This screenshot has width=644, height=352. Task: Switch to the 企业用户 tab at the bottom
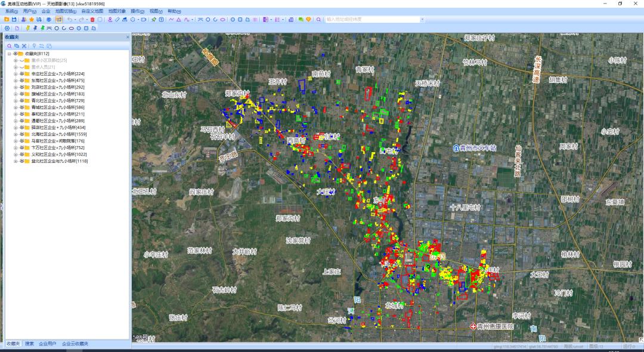click(48, 344)
